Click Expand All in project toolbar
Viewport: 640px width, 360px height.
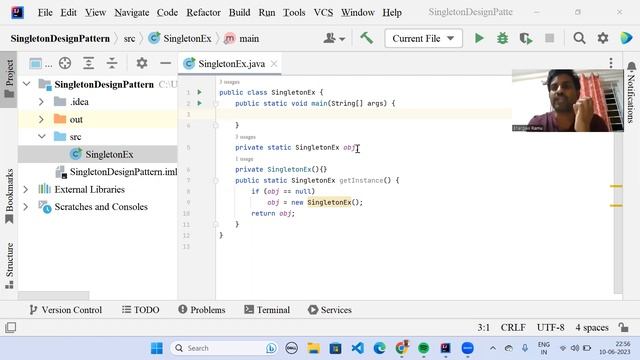pyautogui.click(x=89, y=63)
